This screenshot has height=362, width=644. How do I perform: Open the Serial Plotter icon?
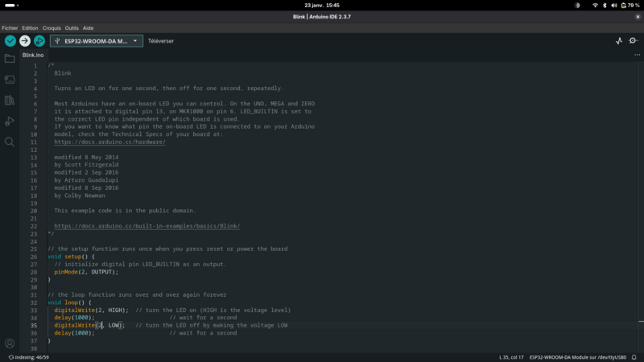tap(619, 41)
